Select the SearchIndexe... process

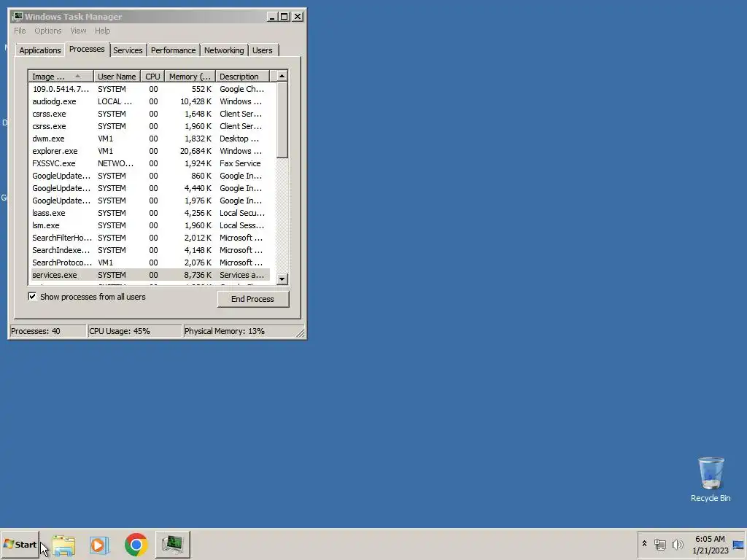point(150,250)
